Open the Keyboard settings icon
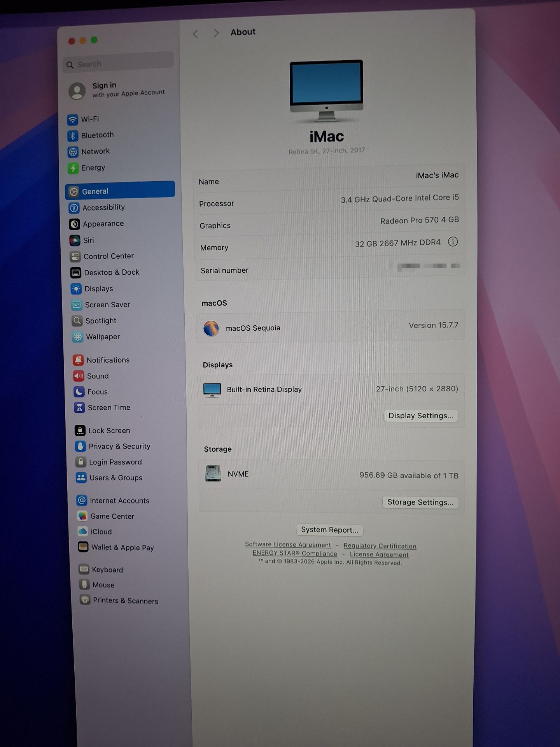Screen dimensions: 560x747 84,569
